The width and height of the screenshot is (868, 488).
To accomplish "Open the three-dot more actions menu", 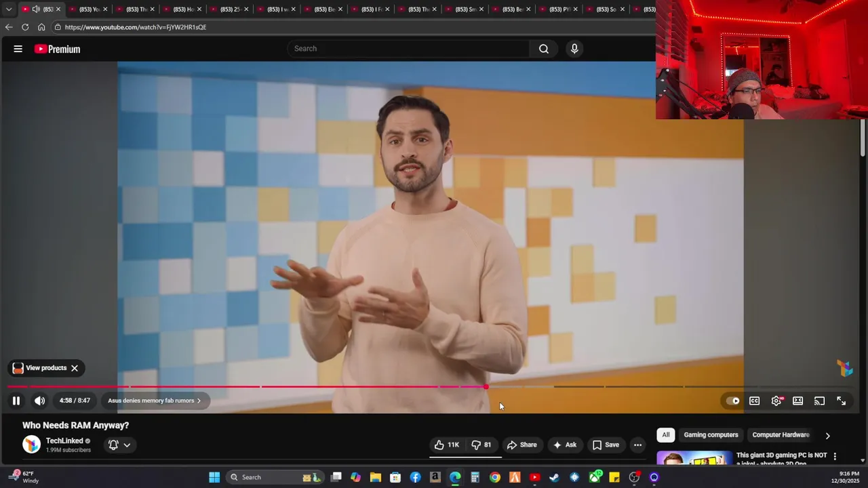I will click(x=637, y=445).
